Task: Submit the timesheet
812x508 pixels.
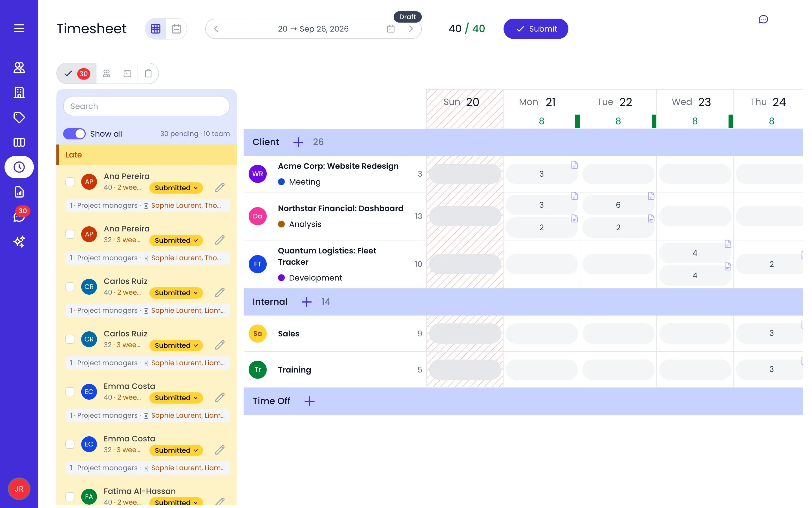Action: tap(535, 29)
